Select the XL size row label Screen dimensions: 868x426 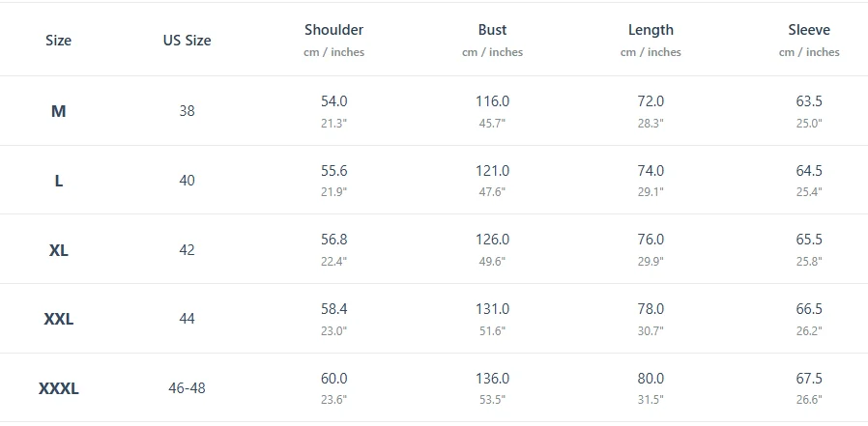click(58, 250)
